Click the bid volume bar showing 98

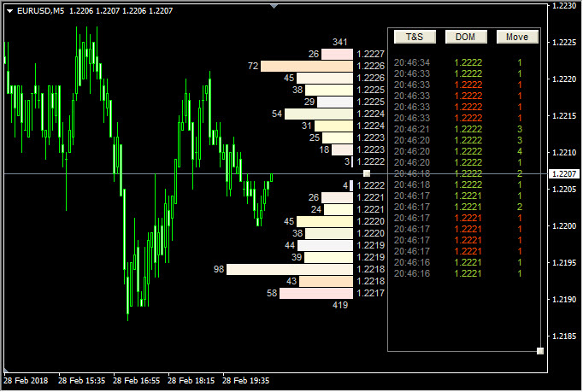tap(289, 269)
